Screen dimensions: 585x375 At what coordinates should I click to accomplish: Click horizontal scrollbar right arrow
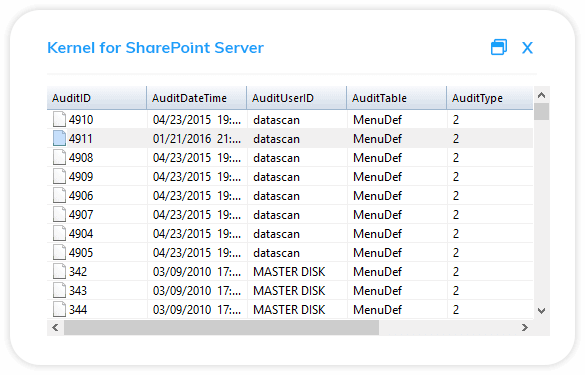click(x=525, y=328)
